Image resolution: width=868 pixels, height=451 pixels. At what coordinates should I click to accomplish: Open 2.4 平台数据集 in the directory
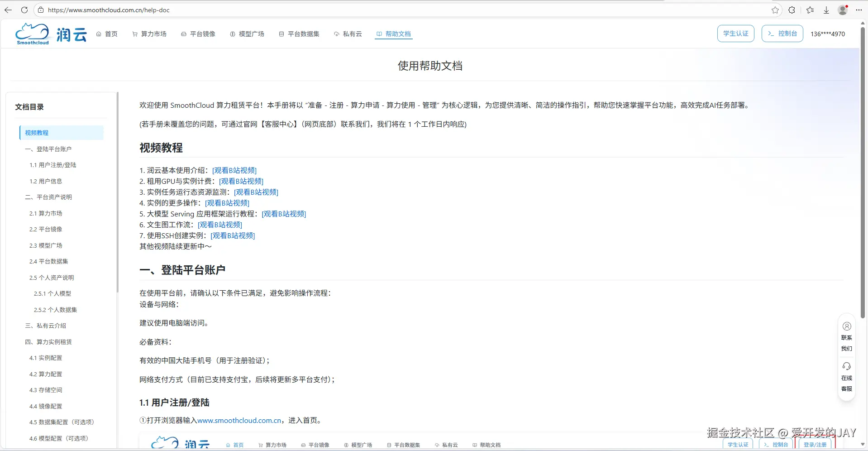pos(49,261)
